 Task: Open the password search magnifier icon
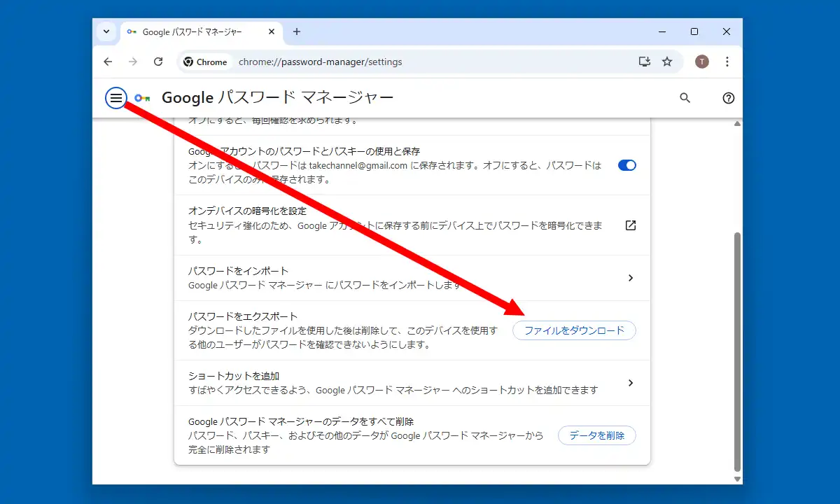click(x=685, y=98)
